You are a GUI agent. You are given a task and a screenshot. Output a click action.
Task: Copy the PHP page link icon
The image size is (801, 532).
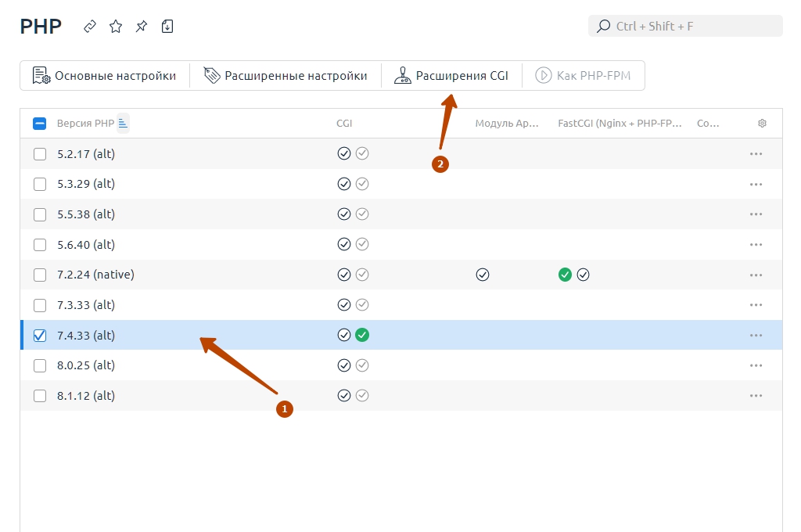(x=90, y=26)
